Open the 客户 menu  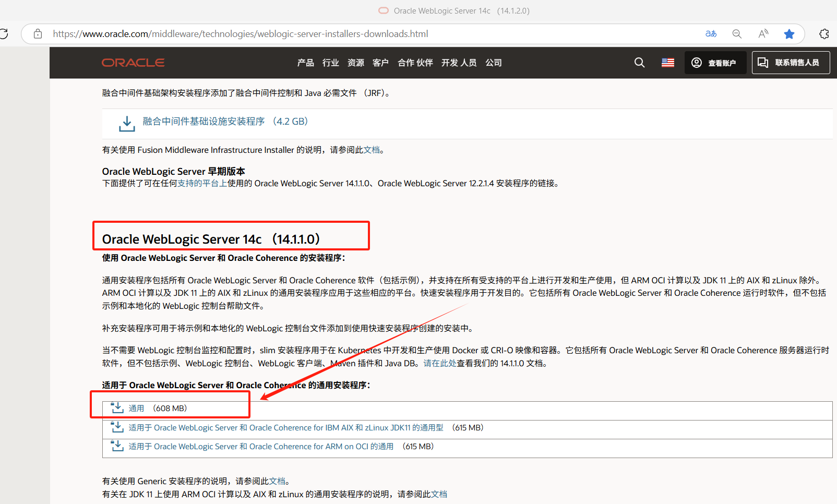click(381, 63)
